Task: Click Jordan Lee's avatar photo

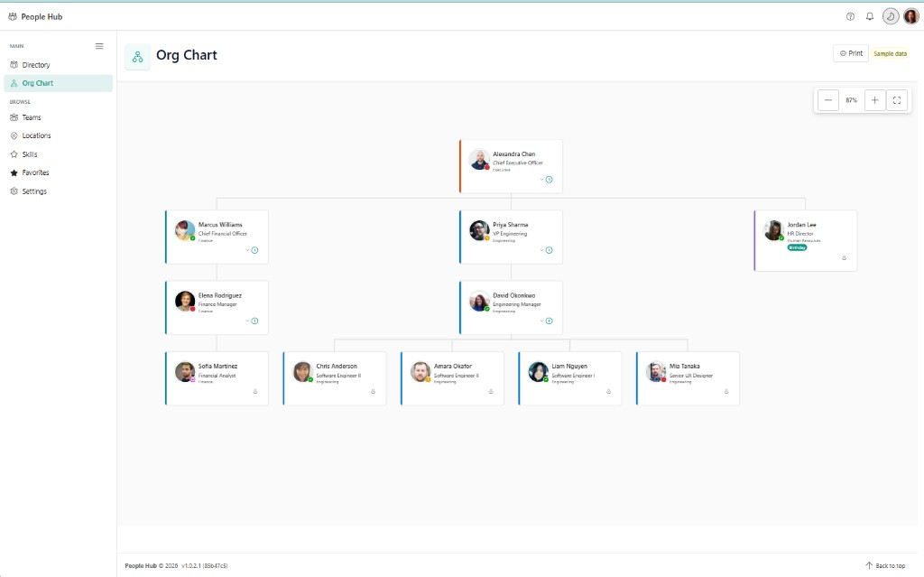Action: [773, 230]
